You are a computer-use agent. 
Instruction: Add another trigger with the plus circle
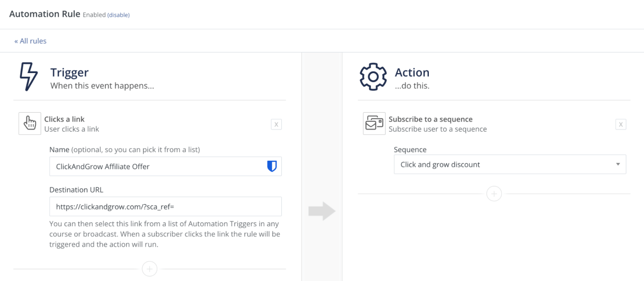pyautogui.click(x=150, y=269)
